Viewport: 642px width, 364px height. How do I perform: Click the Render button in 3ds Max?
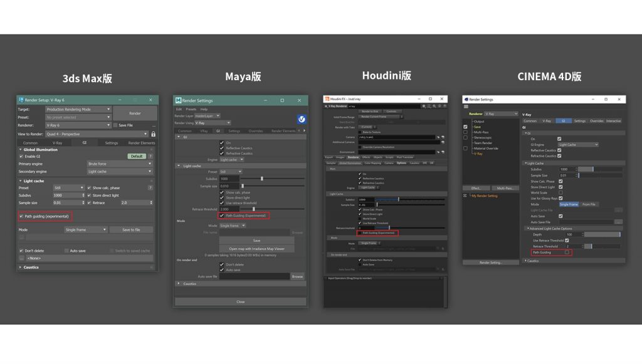click(134, 114)
